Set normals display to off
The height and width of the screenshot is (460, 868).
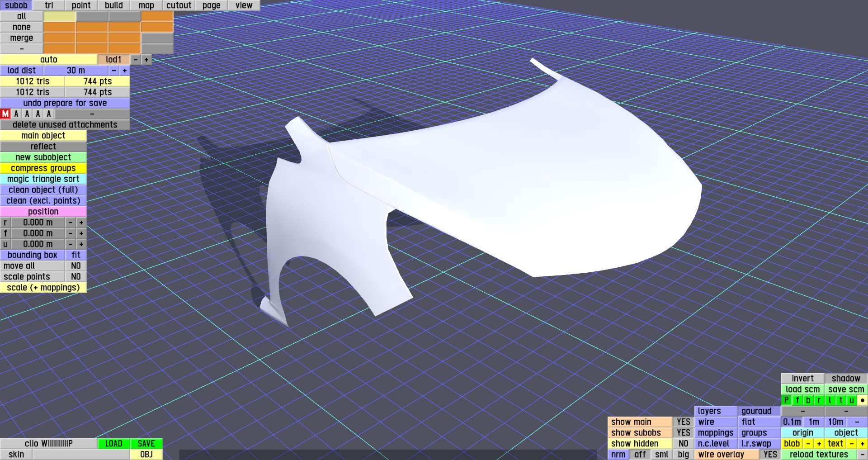[640, 455]
